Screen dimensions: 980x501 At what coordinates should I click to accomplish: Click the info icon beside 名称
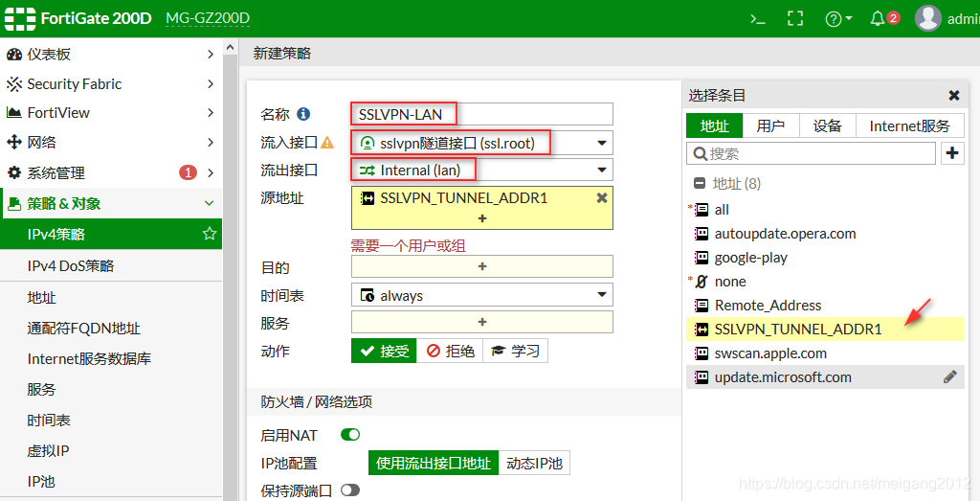point(303,114)
